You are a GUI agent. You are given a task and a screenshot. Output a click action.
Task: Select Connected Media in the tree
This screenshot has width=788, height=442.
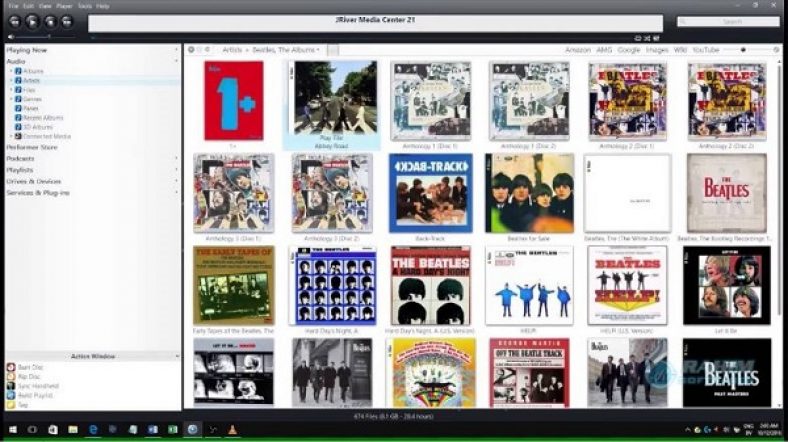47,136
